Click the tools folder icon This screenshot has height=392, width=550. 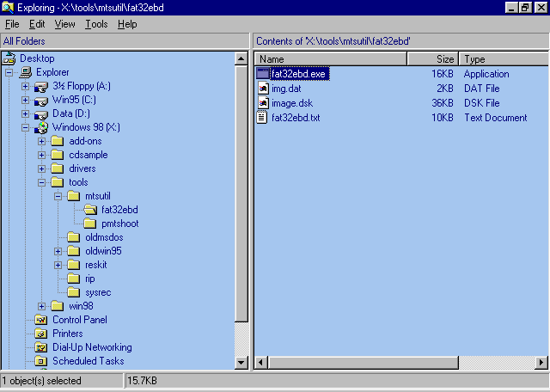57,182
